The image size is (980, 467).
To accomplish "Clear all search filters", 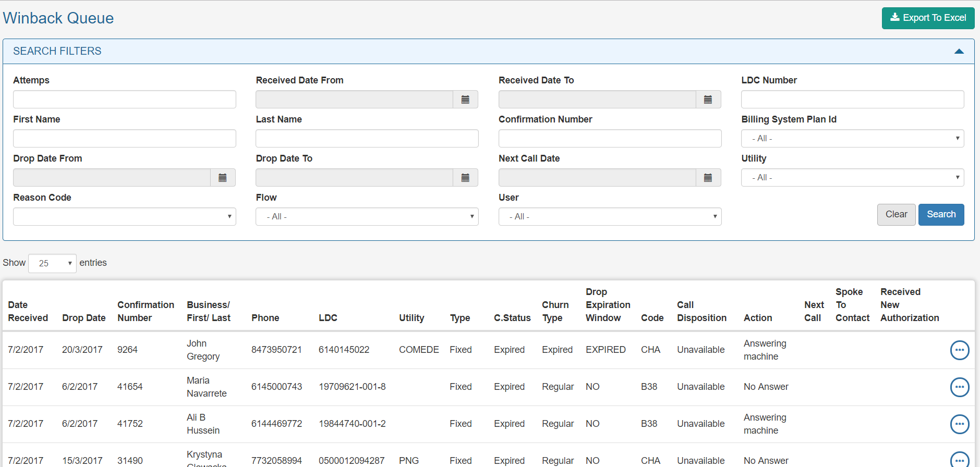I will click(896, 215).
